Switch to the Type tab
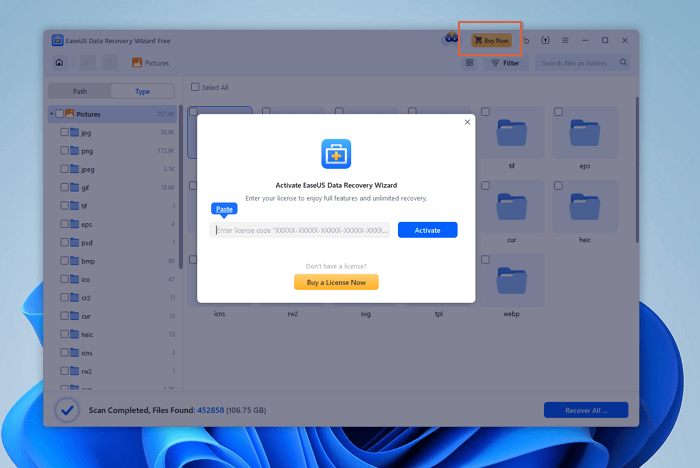 142,91
